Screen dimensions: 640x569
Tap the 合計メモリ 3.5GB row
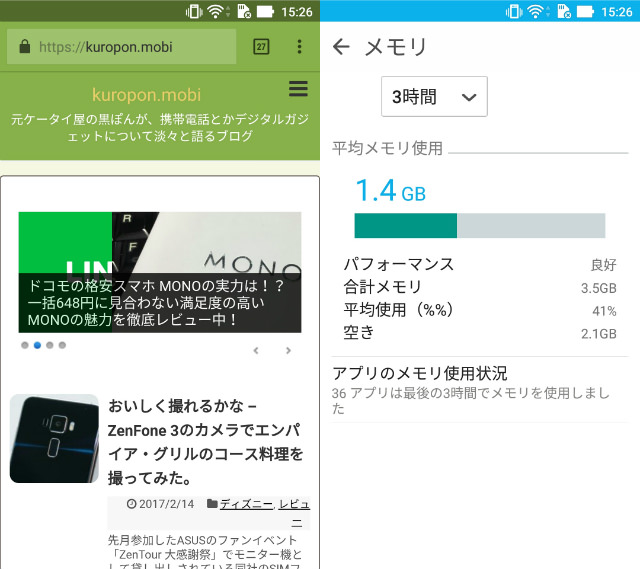[x=480, y=287]
